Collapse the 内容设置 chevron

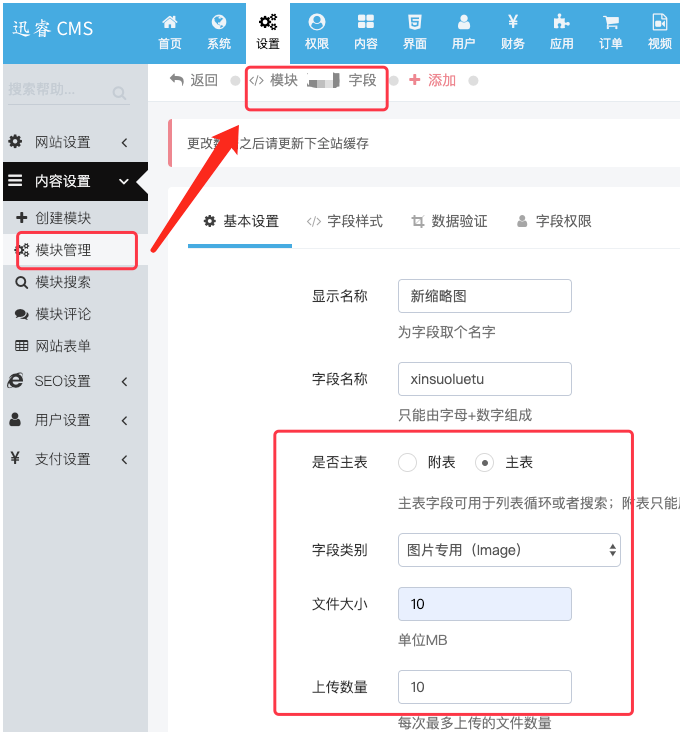click(x=124, y=181)
